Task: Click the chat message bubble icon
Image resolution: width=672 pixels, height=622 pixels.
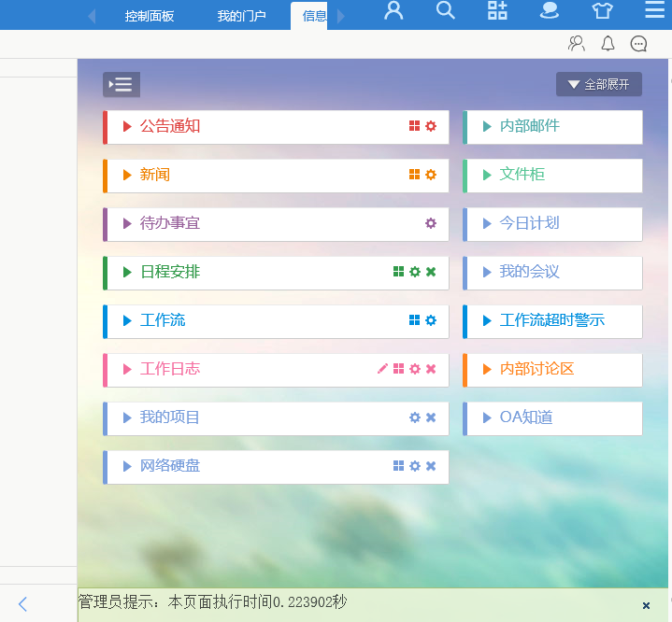Action: pos(638,43)
